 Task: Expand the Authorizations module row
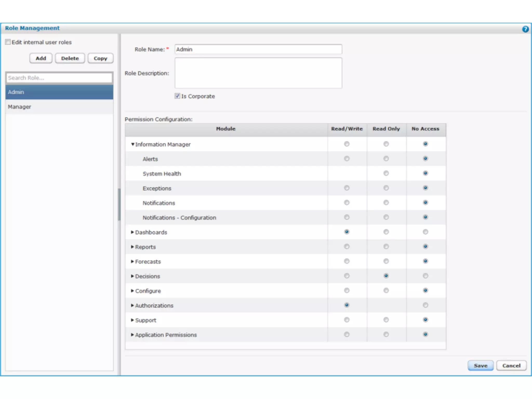point(132,305)
